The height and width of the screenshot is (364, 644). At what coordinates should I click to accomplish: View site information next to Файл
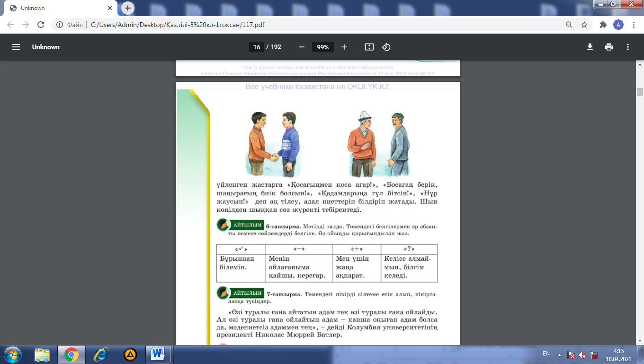pyautogui.click(x=60, y=25)
